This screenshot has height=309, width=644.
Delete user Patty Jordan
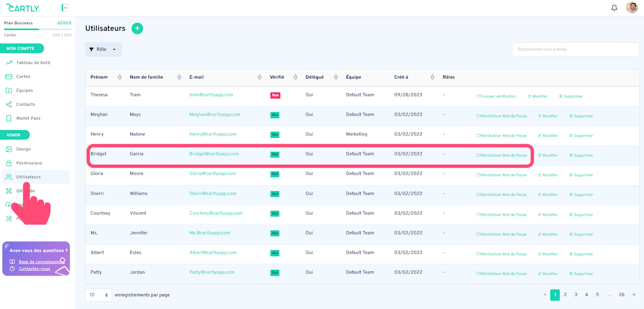(581, 274)
